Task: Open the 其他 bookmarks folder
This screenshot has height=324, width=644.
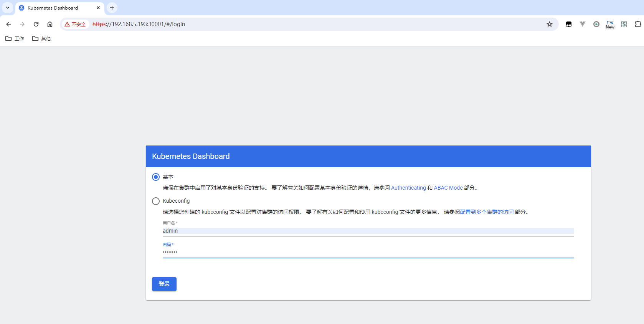Action: (x=41, y=38)
